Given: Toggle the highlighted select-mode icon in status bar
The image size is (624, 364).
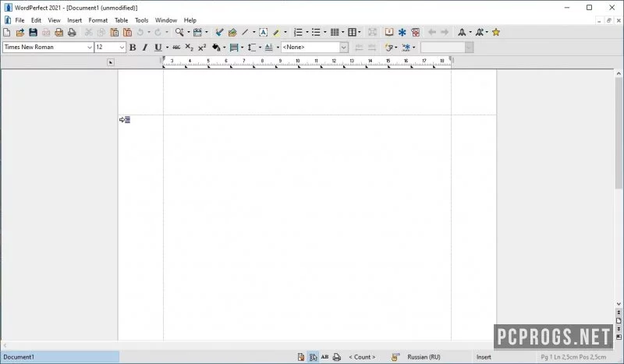Looking at the screenshot, I should pyautogui.click(x=314, y=357).
